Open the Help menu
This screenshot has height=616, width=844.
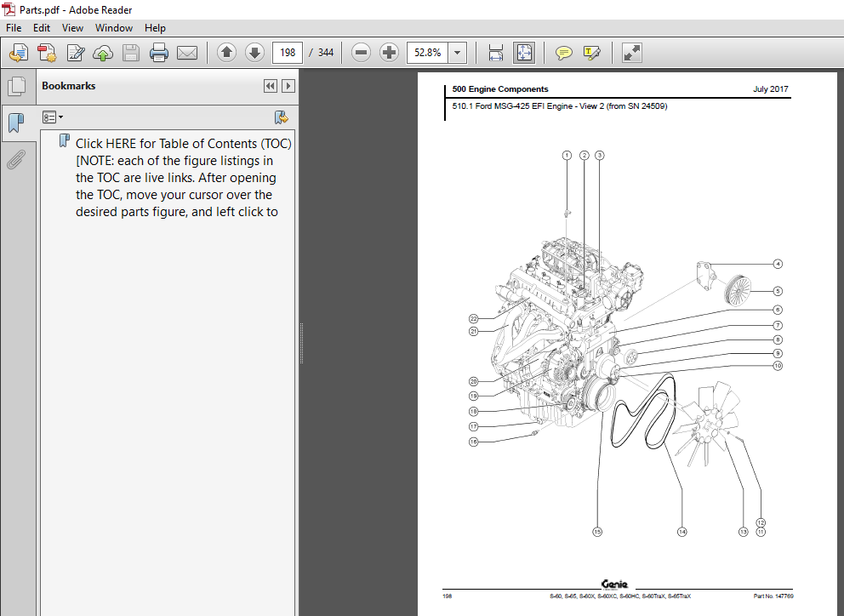tap(155, 28)
